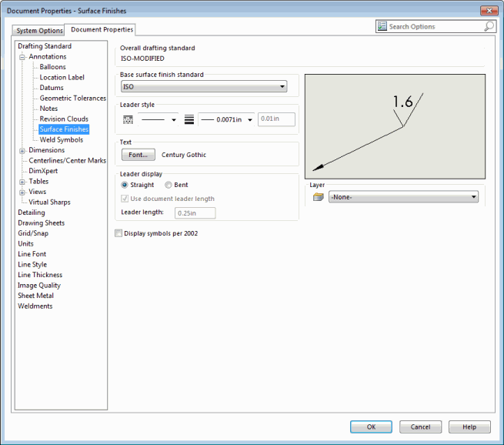This screenshot has height=445, width=504.
Task: Click the Font... button
Action: pyautogui.click(x=139, y=155)
